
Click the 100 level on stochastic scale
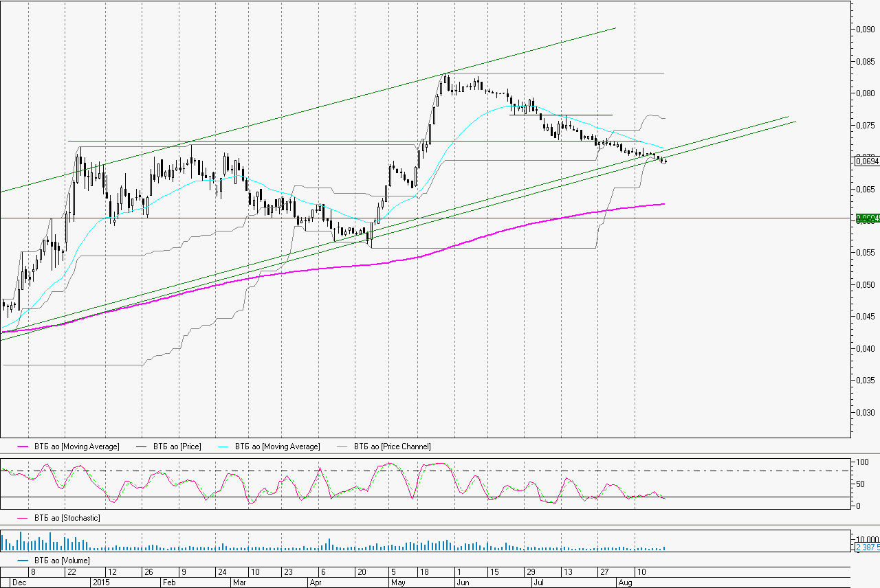point(859,462)
